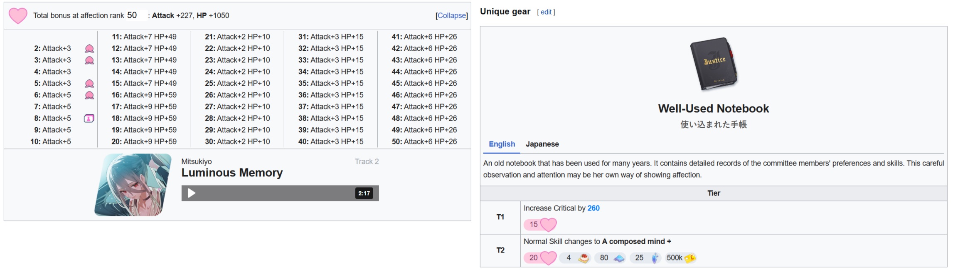Click row '10: Attack+5'

tap(50, 142)
